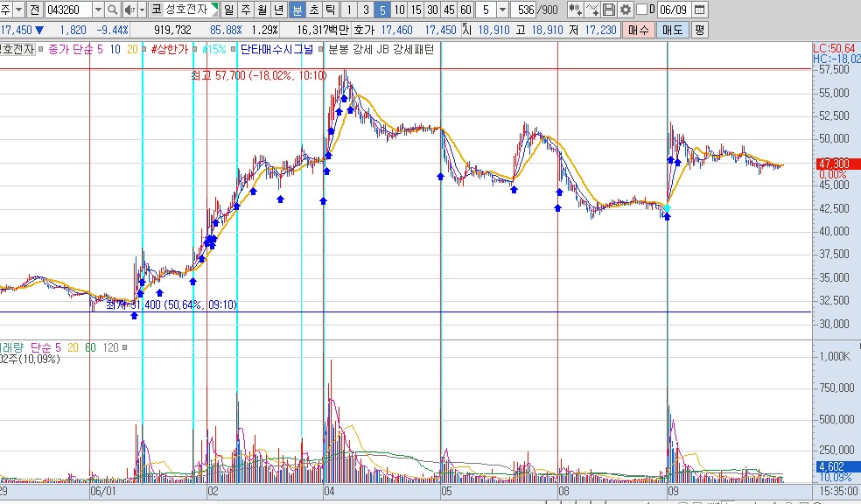Click the add candlestick chart icon
861x504 pixels.
[575, 10]
